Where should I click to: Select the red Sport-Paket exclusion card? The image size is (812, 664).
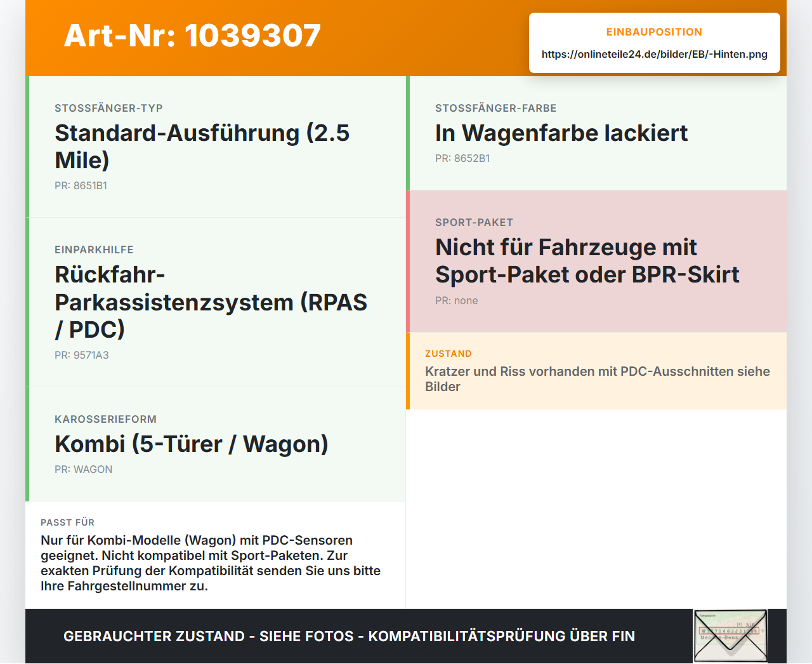pos(596,261)
